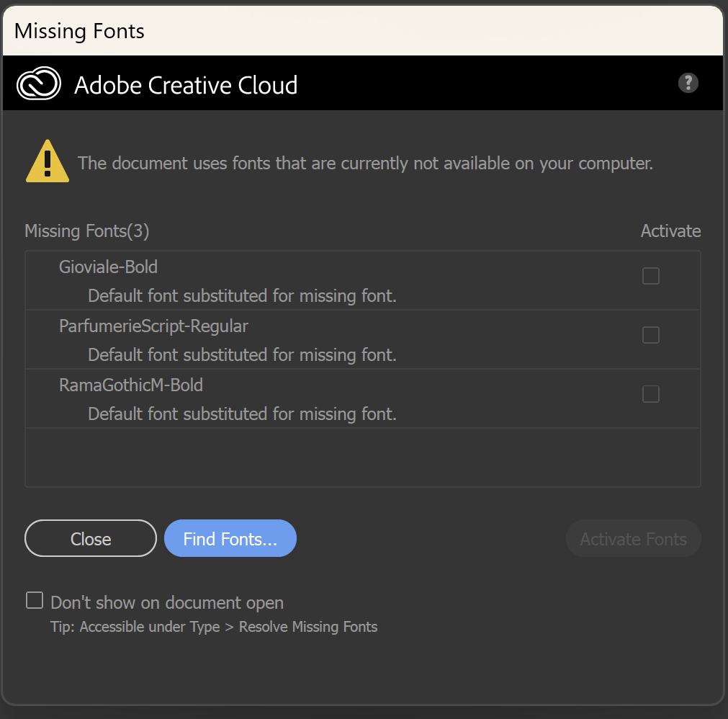The height and width of the screenshot is (719, 728).
Task: Click the Close button
Action: (x=90, y=538)
